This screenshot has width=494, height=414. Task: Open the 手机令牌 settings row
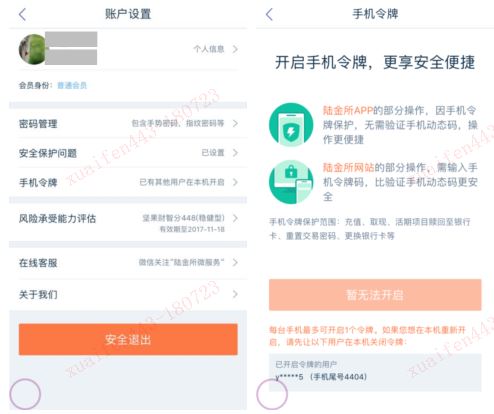(x=128, y=182)
